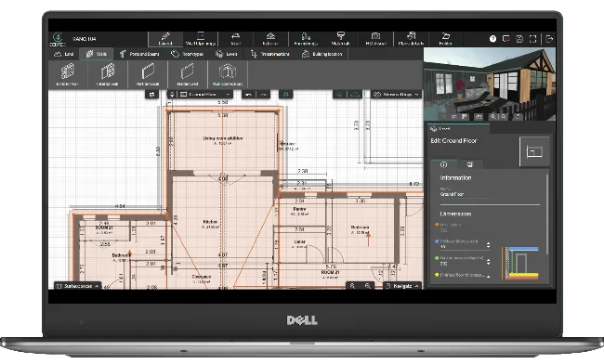
Task: Open the Room types sub-tab
Action: click(x=187, y=54)
